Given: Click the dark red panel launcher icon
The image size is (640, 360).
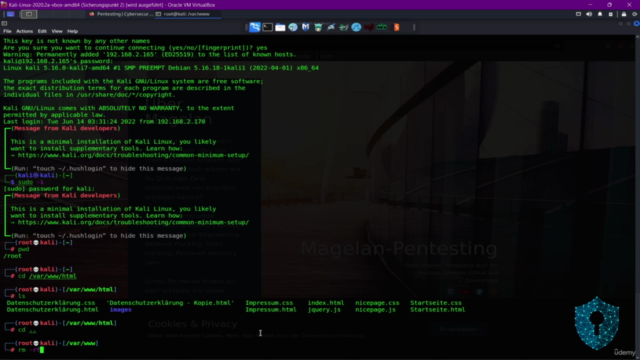Looking at the screenshot, I should tap(369, 27).
